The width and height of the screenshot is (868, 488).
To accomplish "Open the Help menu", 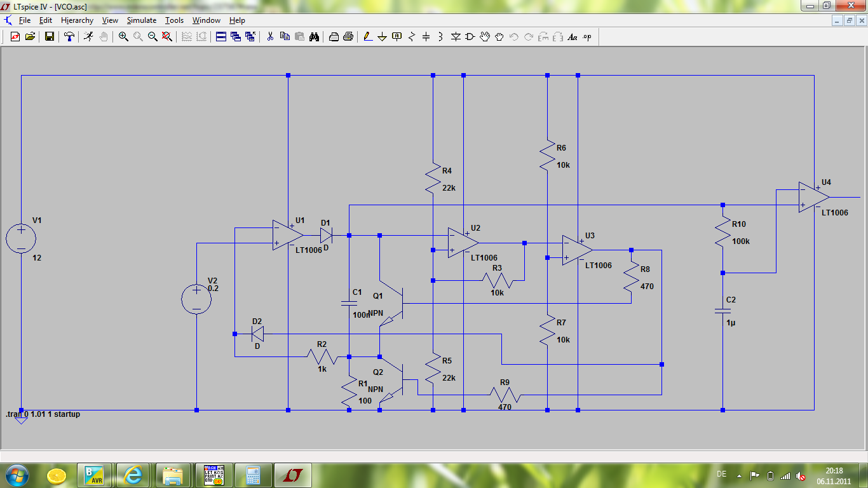I will (x=237, y=20).
